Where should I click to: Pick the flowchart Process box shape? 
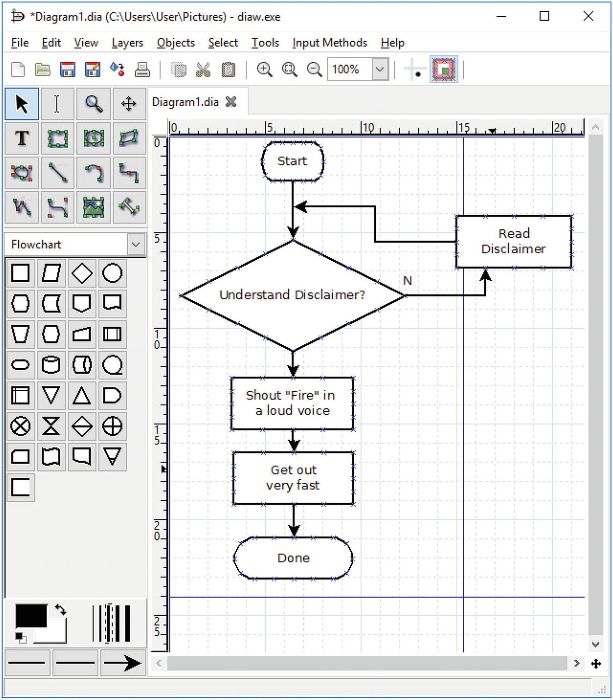(x=20, y=273)
